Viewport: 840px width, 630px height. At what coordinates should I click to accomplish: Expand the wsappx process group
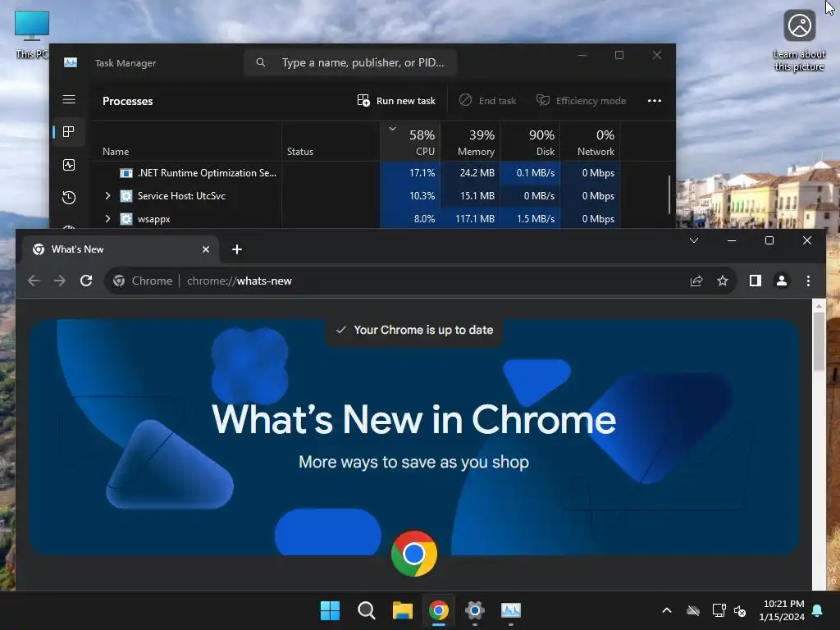pyautogui.click(x=107, y=218)
